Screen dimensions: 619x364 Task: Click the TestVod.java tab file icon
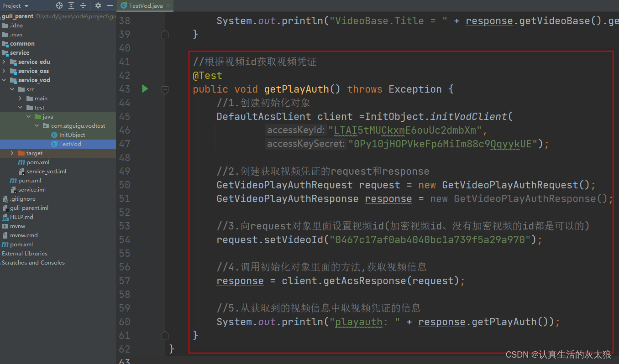point(124,5)
